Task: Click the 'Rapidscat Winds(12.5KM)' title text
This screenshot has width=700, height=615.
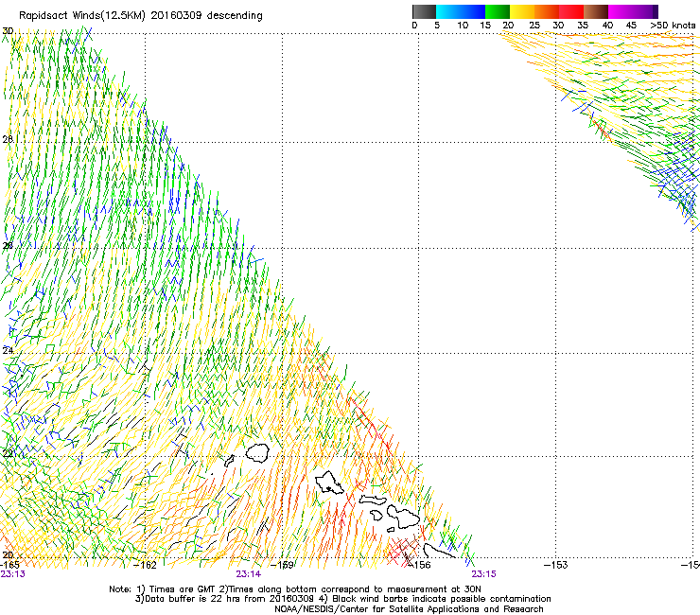Action: coord(82,16)
